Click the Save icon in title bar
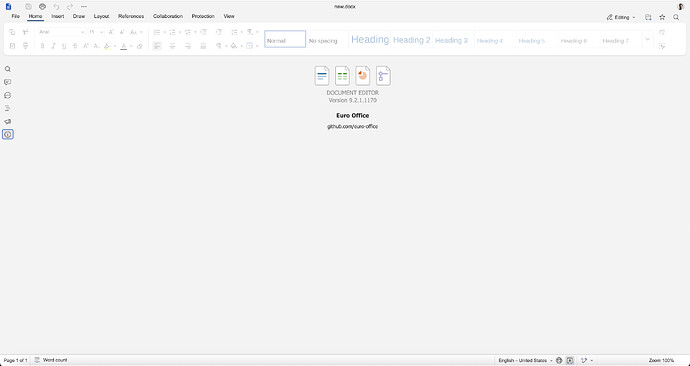Image resolution: width=690 pixels, height=366 pixels. 29,7
